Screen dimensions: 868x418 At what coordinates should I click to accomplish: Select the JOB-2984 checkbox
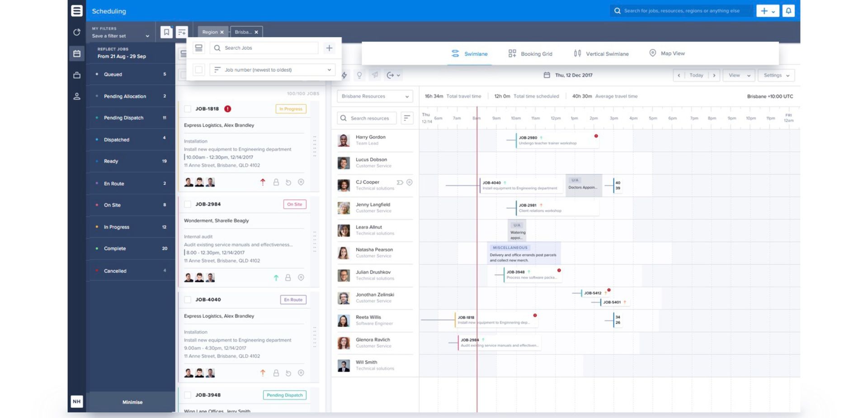188,204
